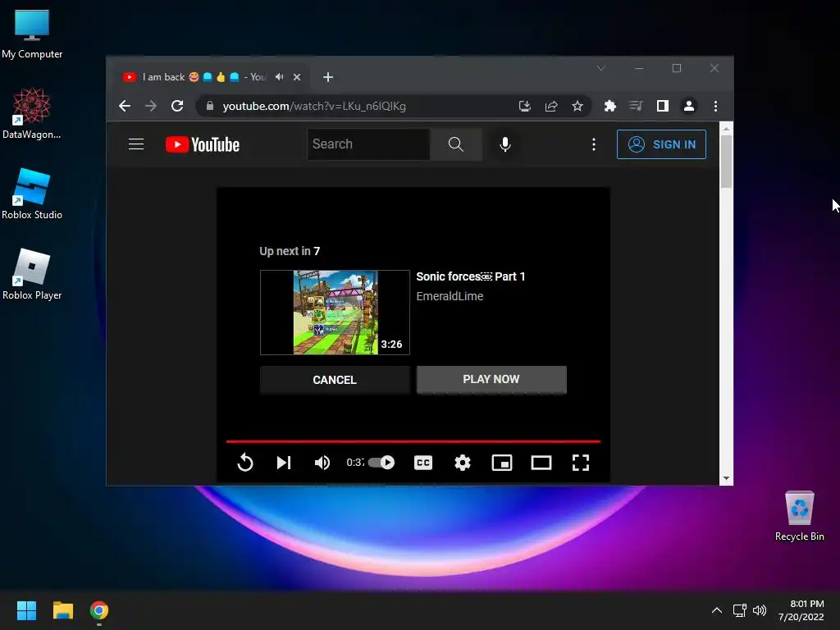The image size is (840, 630).
Task: Click Chrome icon in taskbar
Action: click(99, 610)
